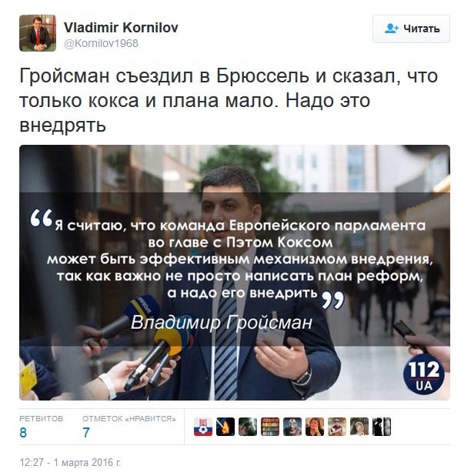Open Vladimir Kornilov profile avatar
The image size is (471, 476).
click(x=38, y=33)
